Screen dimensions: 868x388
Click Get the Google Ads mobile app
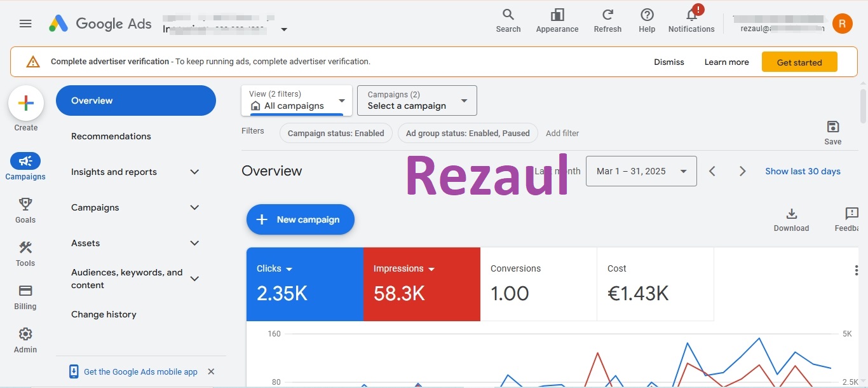click(140, 371)
